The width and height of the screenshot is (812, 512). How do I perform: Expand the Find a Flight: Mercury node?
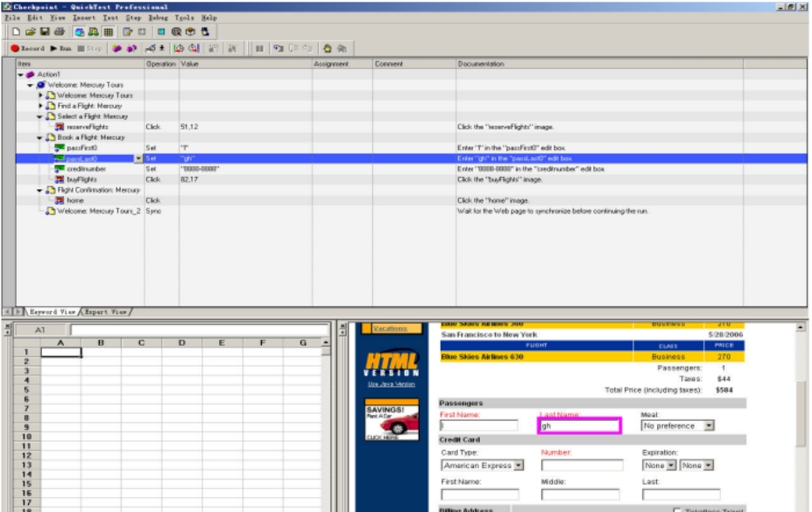(40, 106)
